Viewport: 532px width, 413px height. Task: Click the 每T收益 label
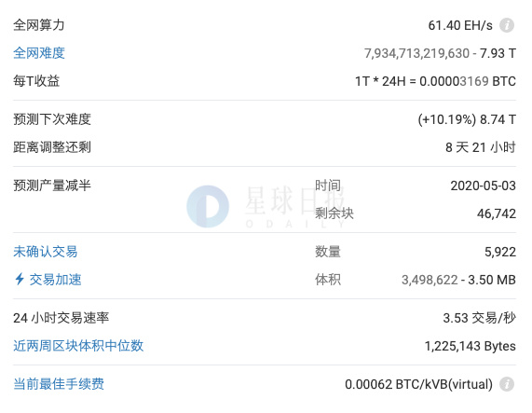[x=36, y=81]
